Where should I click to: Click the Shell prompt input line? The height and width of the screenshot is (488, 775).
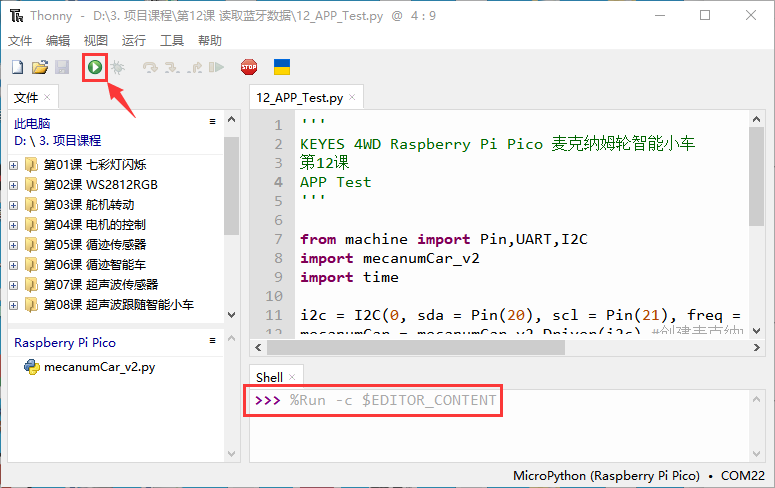pyautogui.click(x=375, y=400)
